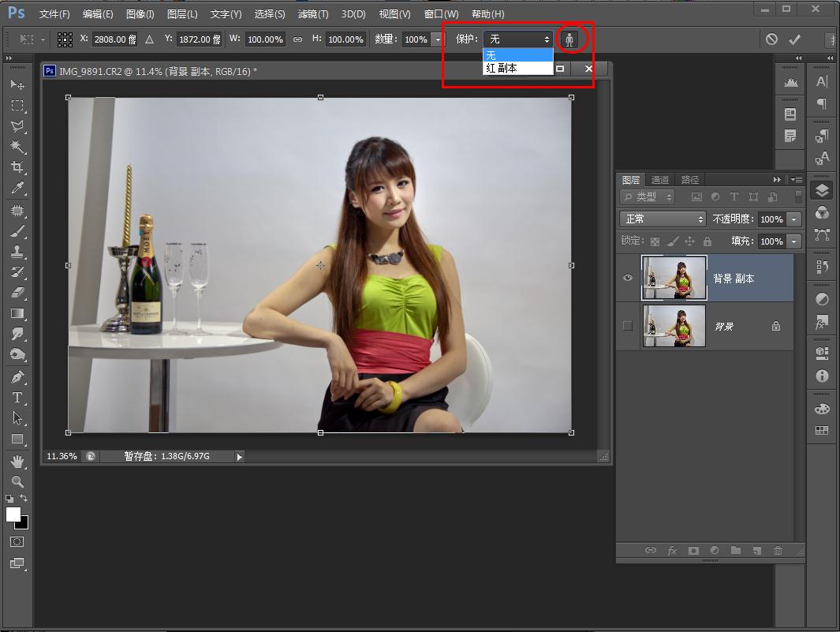The height and width of the screenshot is (632, 840).
Task: Open the 滤镜(T) menu
Action: pos(313,14)
